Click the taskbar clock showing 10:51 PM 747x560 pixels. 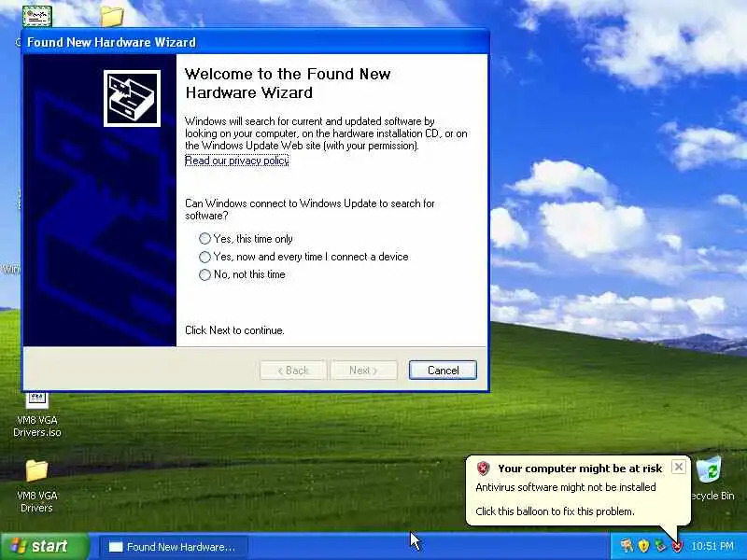point(712,546)
